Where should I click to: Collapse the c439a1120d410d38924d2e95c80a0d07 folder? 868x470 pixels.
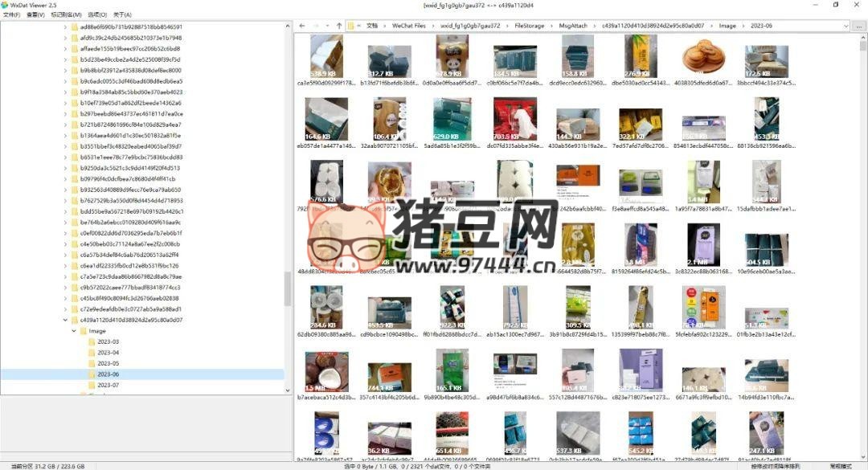point(65,320)
